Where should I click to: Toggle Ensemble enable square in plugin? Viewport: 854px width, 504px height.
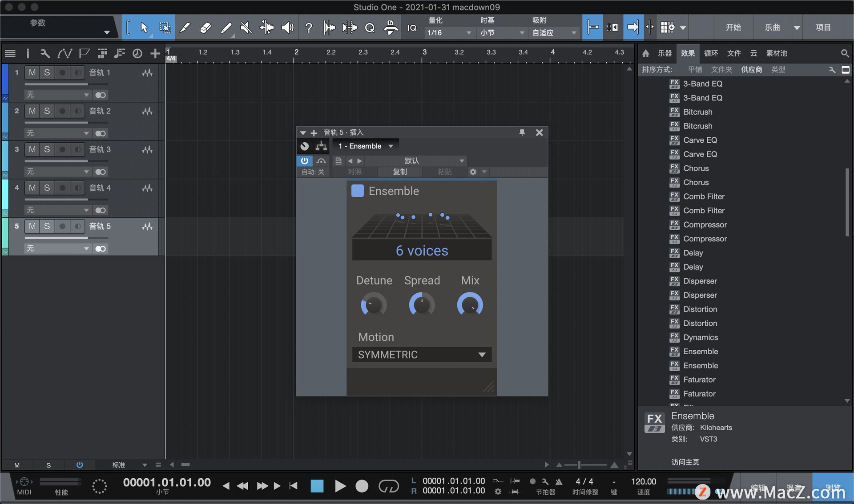(x=358, y=191)
